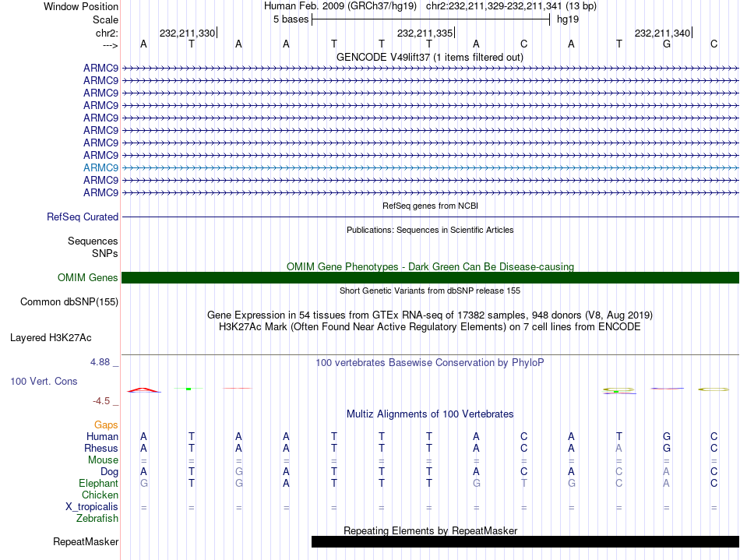The image size is (740, 560).
Task: Click the G base in the ruler sequence row
Action: pyautogui.click(x=666, y=44)
